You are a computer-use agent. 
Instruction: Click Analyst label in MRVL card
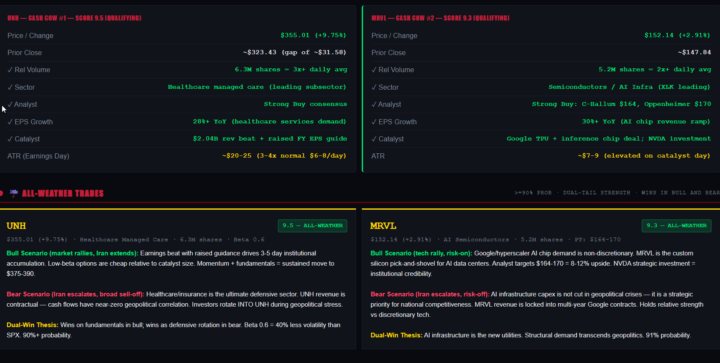click(386, 104)
